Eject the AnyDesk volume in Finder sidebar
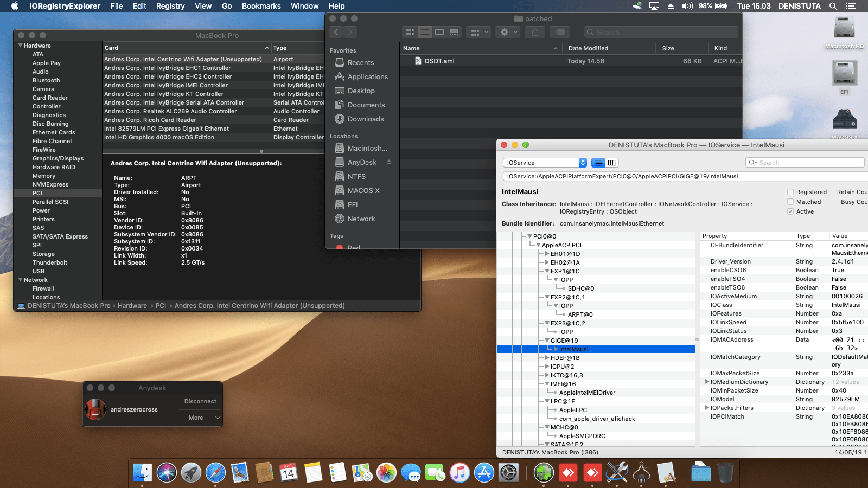868x488 pixels. [389, 162]
